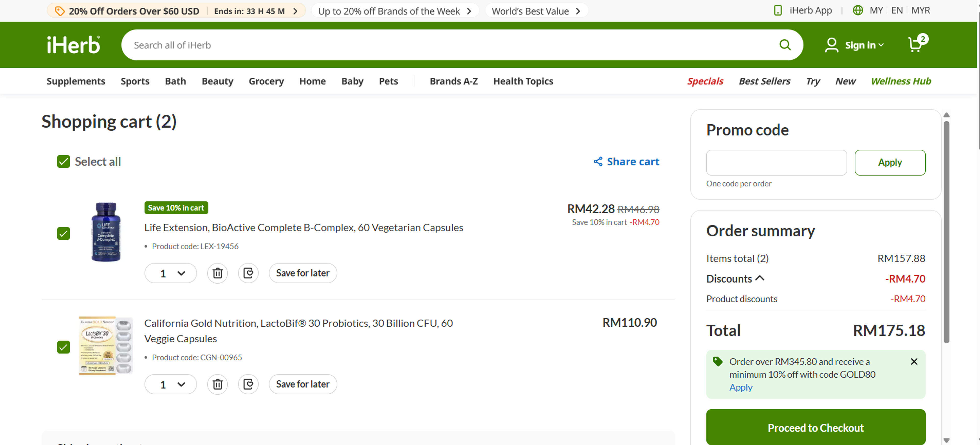This screenshot has width=980, height=445.
Task: Open the Wellness Hub
Action: 901,81
